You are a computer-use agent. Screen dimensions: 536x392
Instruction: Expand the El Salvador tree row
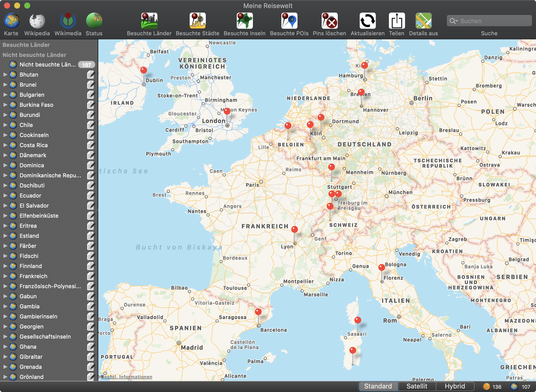[5, 206]
